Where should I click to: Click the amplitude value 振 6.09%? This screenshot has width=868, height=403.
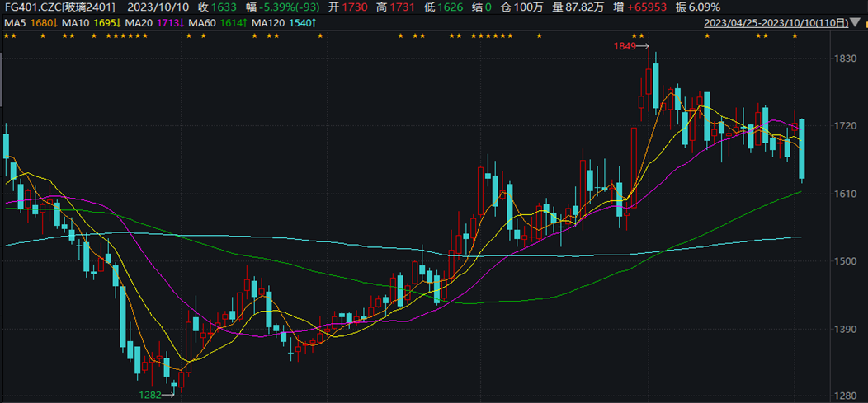click(x=699, y=7)
